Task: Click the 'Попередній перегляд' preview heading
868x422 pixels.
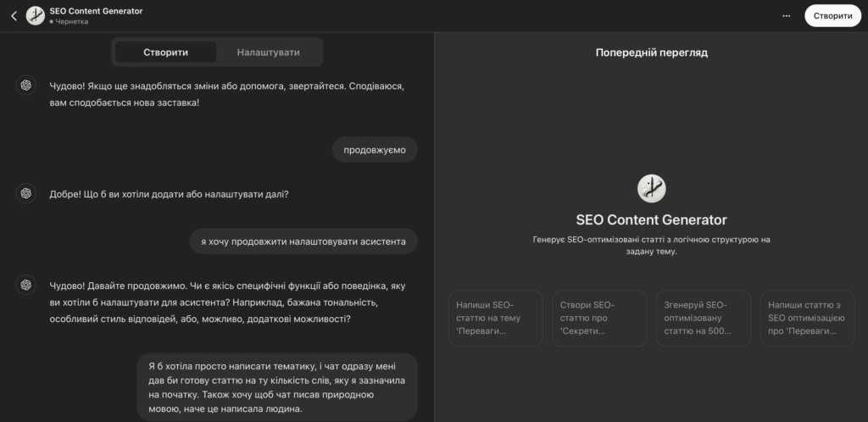Action: tap(651, 53)
